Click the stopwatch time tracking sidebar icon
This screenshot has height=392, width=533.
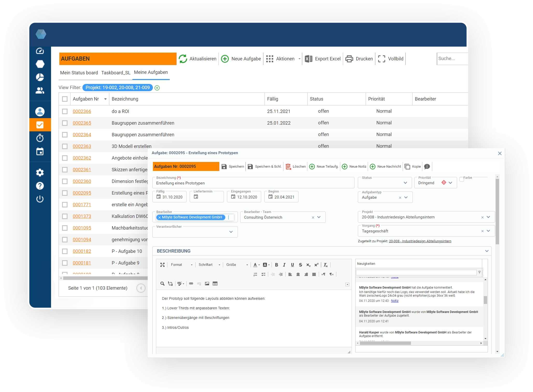[40, 138]
